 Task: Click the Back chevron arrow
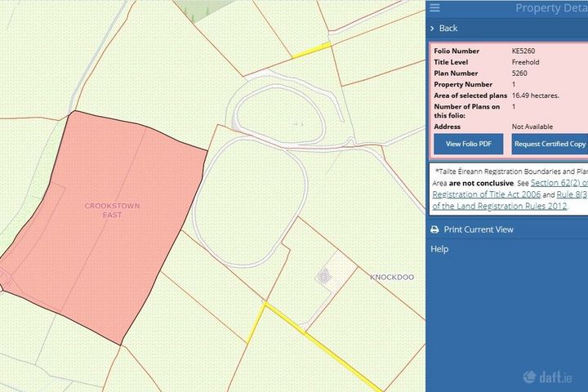pos(432,29)
